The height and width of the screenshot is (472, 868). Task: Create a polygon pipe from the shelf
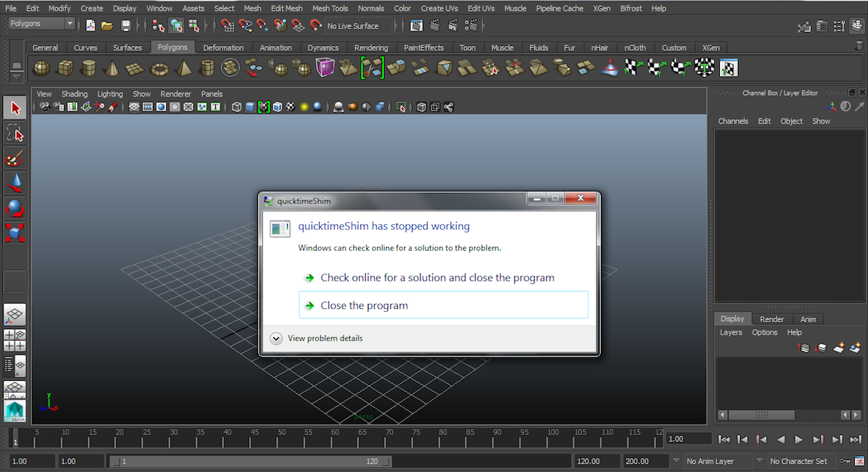click(207, 68)
